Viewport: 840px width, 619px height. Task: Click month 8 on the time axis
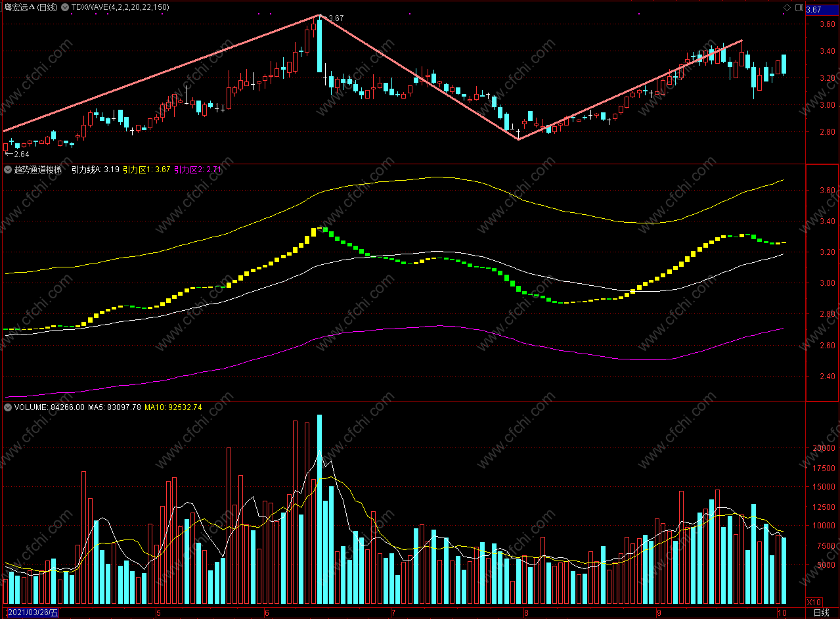(526, 612)
